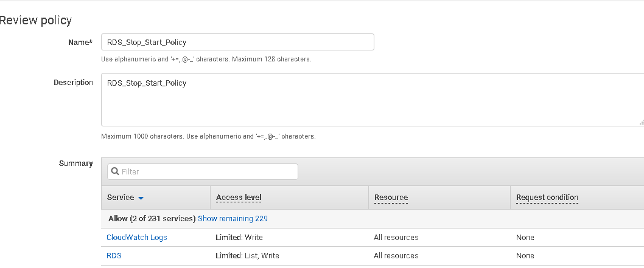Click 'All resources' in CloudWatch Logs row
This screenshot has width=644, height=268.
click(x=396, y=237)
